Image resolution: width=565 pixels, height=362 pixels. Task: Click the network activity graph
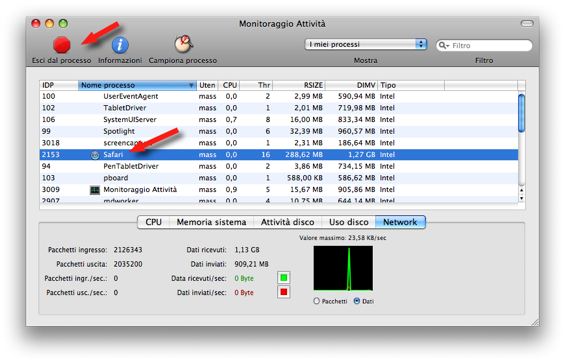click(343, 268)
